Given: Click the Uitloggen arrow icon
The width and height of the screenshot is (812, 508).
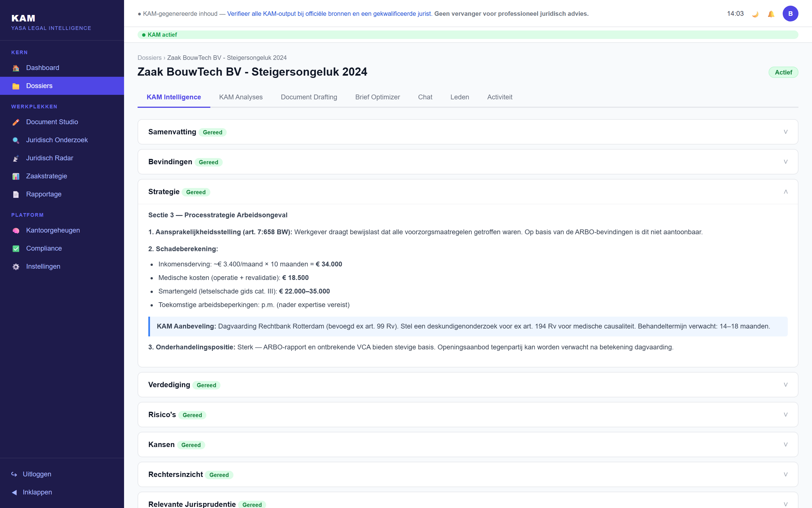Looking at the screenshot, I should tap(14, 474).
